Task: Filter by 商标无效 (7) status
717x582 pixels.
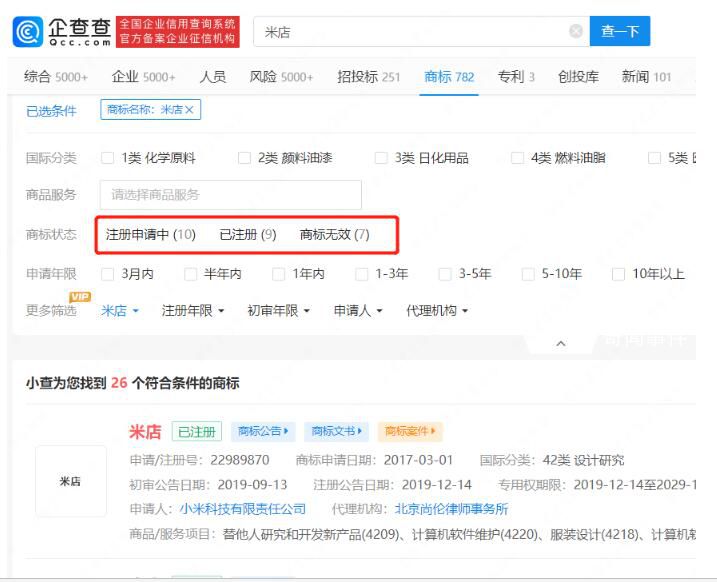Action: [335, 235]
